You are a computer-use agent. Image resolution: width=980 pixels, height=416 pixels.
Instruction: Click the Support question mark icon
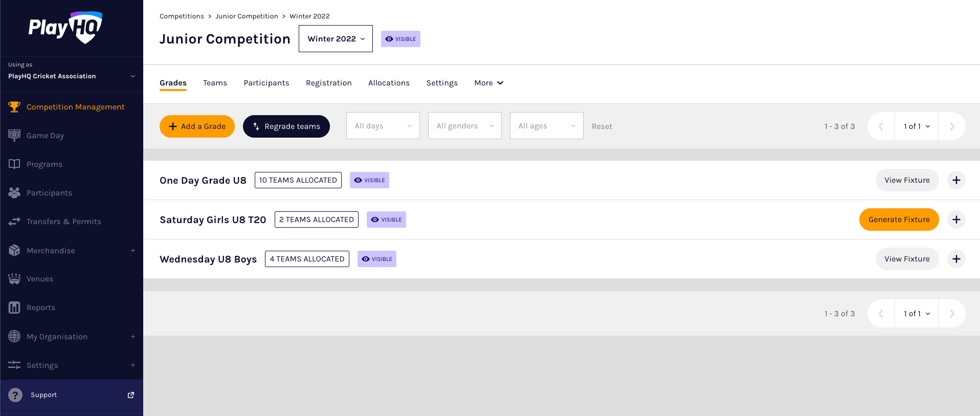point(15,395)
